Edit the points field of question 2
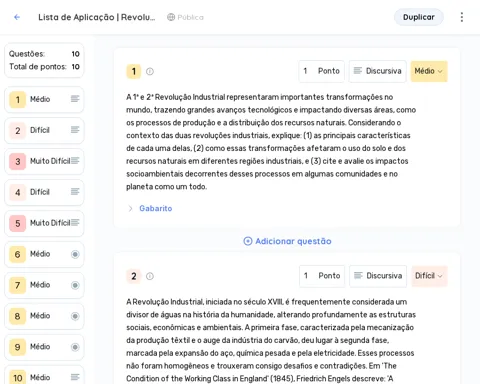This screenshot has height=384, width=480. 322,276
